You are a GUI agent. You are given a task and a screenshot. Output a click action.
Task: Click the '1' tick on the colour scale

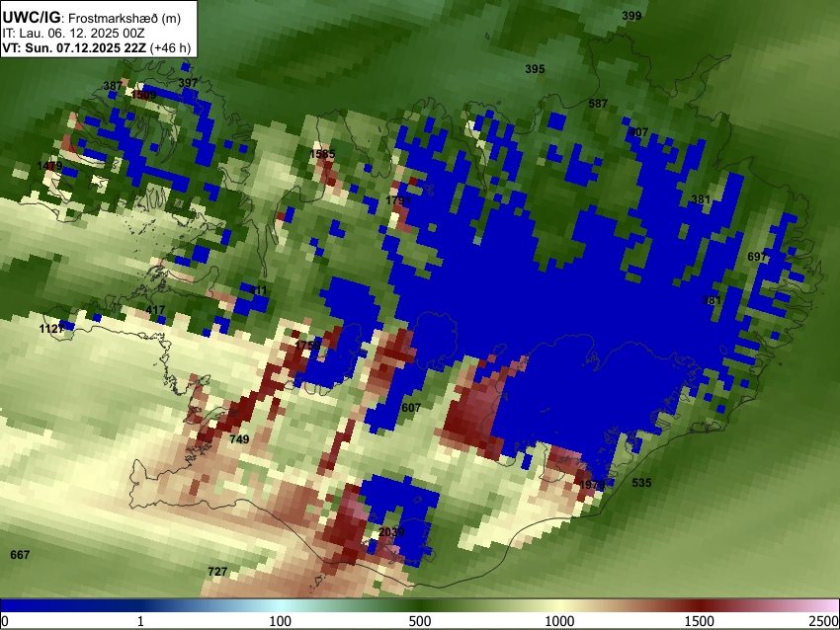[x=140, y=621]
